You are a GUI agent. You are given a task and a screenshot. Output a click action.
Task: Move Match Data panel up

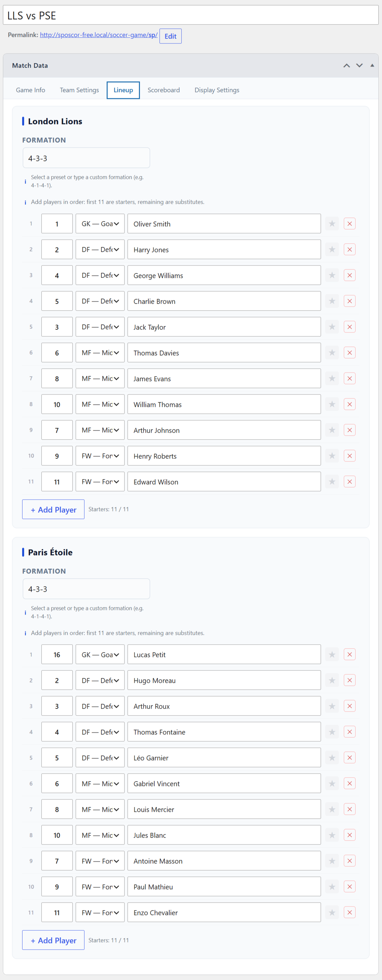click(347, 65)
